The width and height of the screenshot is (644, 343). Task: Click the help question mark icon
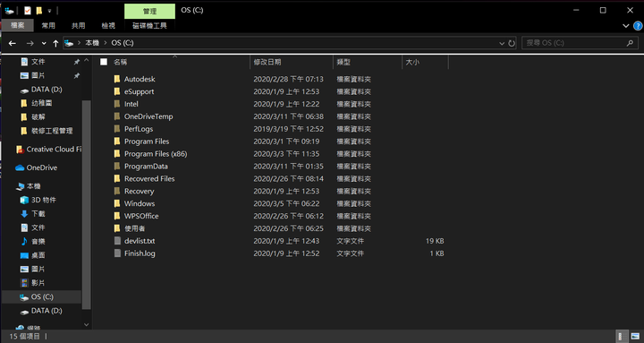[638, 26]
